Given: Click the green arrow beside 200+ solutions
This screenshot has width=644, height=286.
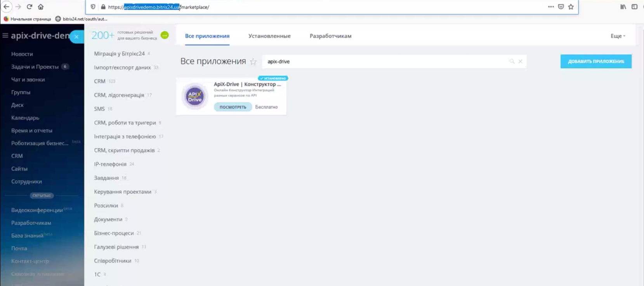Looking at the screenshot, I should [165, 35].
